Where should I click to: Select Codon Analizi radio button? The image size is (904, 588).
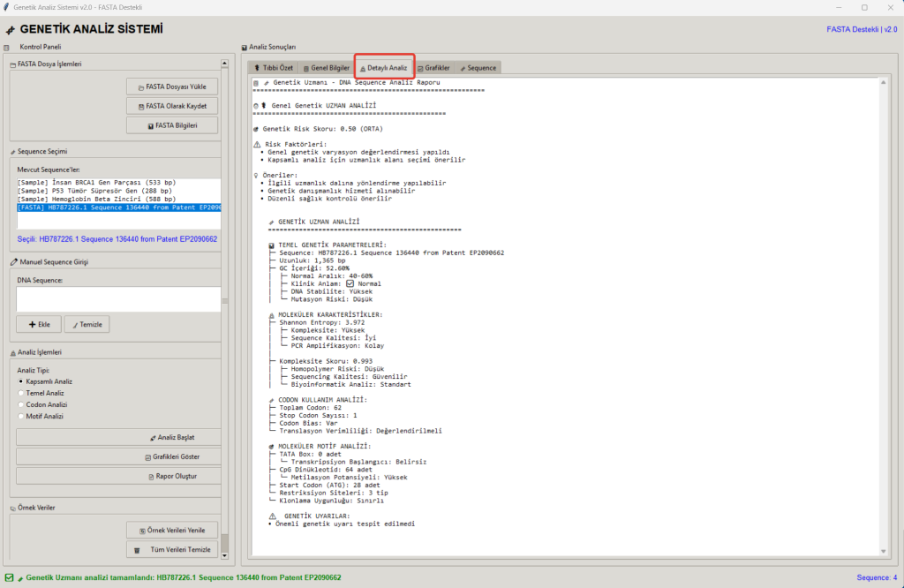coord(21,404)
